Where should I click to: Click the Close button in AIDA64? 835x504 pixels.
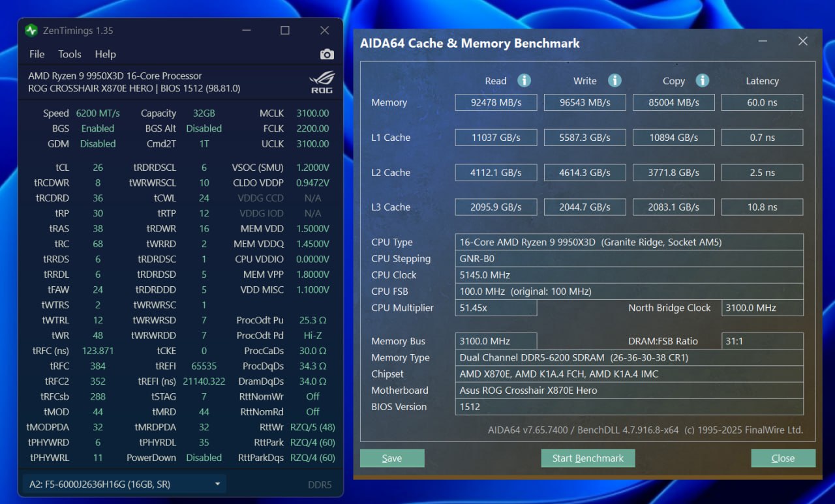pos(783,458)
